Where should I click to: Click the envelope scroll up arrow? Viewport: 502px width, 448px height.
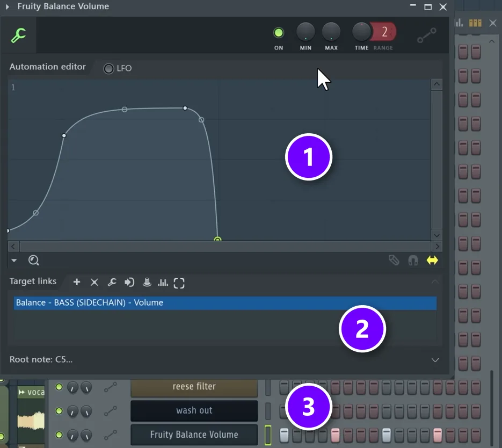436,84
